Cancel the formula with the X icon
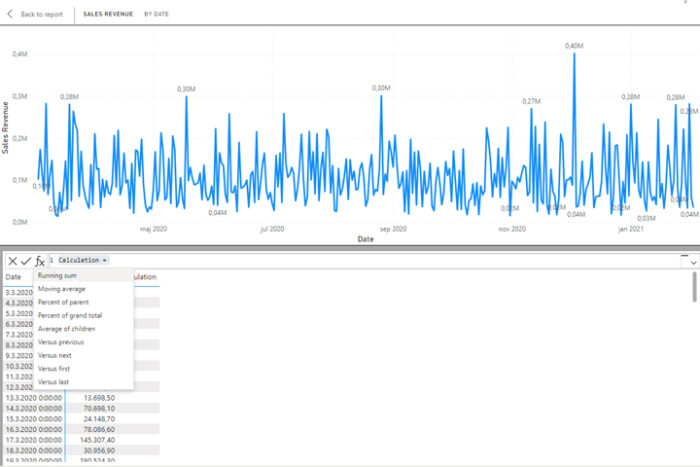 pyautogui.click(x=12, y=261)
